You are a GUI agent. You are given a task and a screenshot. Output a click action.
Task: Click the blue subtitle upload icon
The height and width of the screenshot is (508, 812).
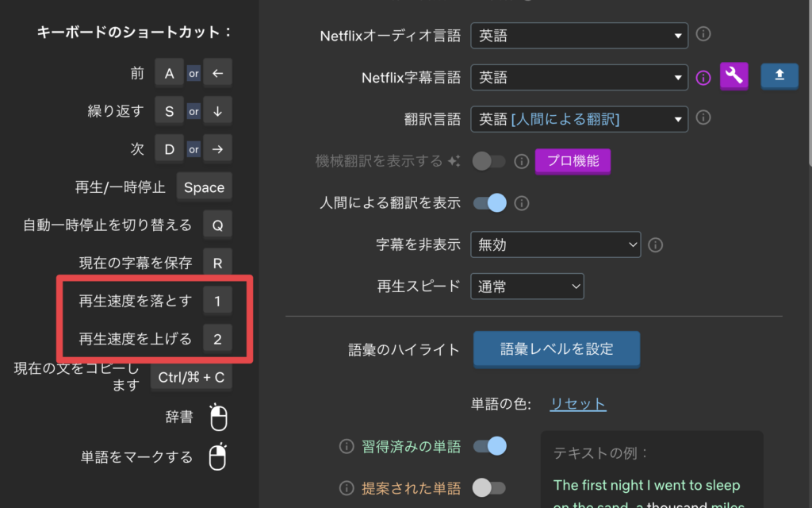coord(779,75)
